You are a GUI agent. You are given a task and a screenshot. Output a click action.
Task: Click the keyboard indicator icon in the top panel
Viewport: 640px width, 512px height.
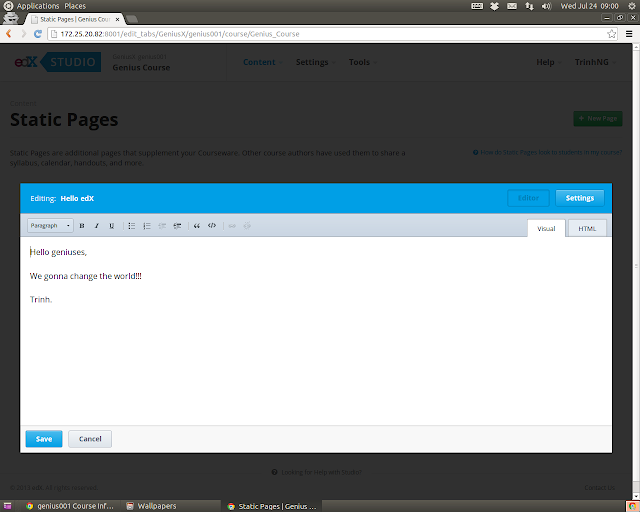[477, 6]
